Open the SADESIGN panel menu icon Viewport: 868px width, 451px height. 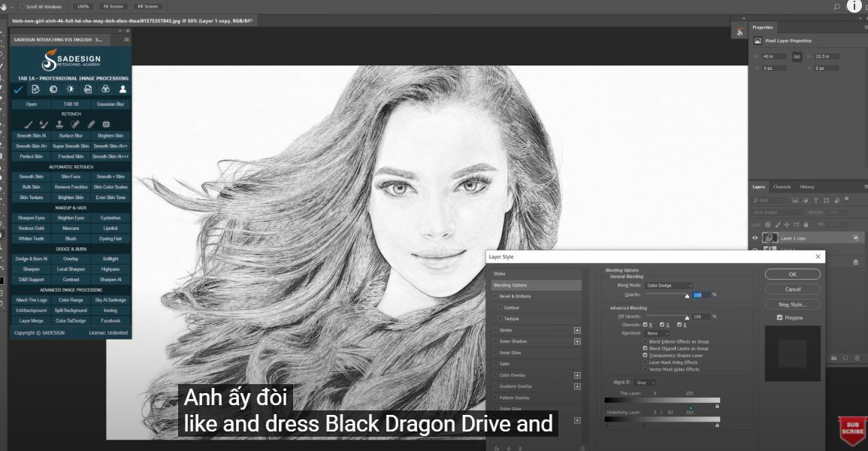click(x=126, y=40)
